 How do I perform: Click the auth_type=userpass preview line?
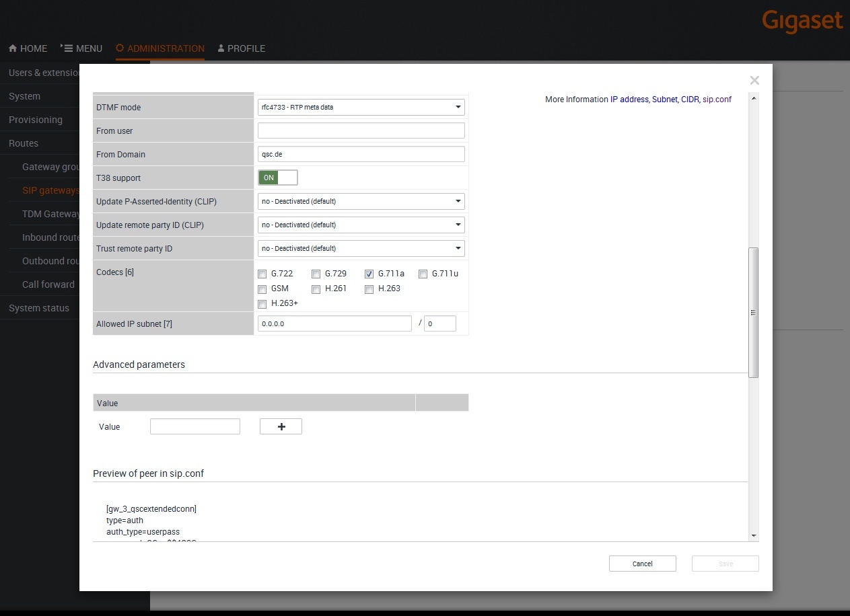coord(143,532)
